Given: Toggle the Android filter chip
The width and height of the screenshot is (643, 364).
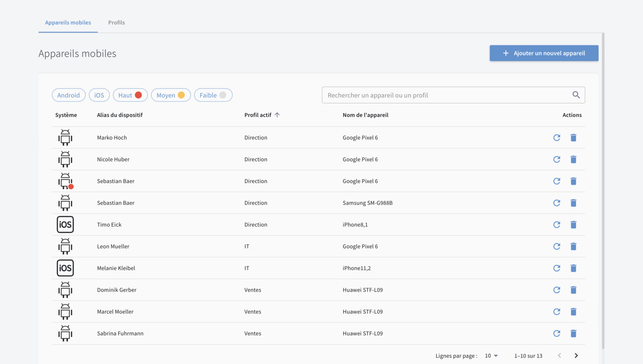Looking at the screenshot, I should [68, 95].
